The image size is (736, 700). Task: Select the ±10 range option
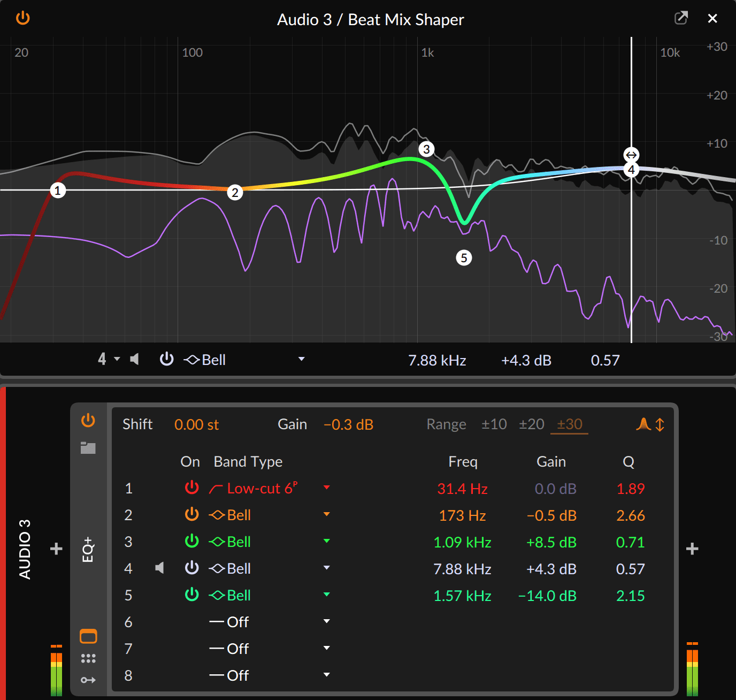[x=494, y=424]
